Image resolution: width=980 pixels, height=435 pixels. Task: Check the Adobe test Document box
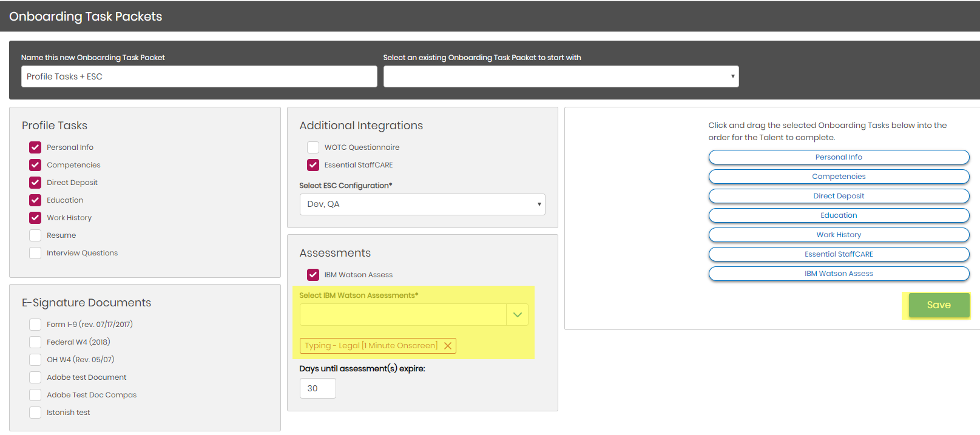(x=35, y=377)
